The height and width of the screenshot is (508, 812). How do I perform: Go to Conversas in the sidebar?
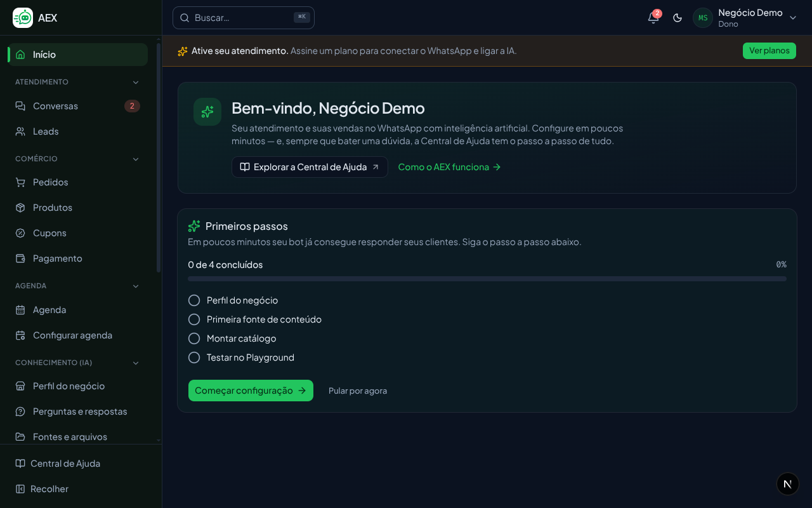click(x=78, y=106)
